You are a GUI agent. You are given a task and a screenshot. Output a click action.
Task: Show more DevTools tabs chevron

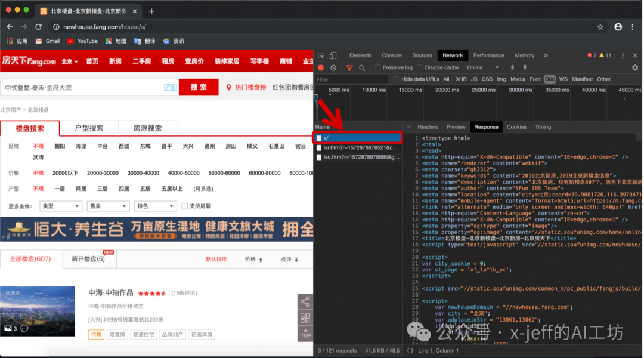pyautogui.click(x=546, y=55)
